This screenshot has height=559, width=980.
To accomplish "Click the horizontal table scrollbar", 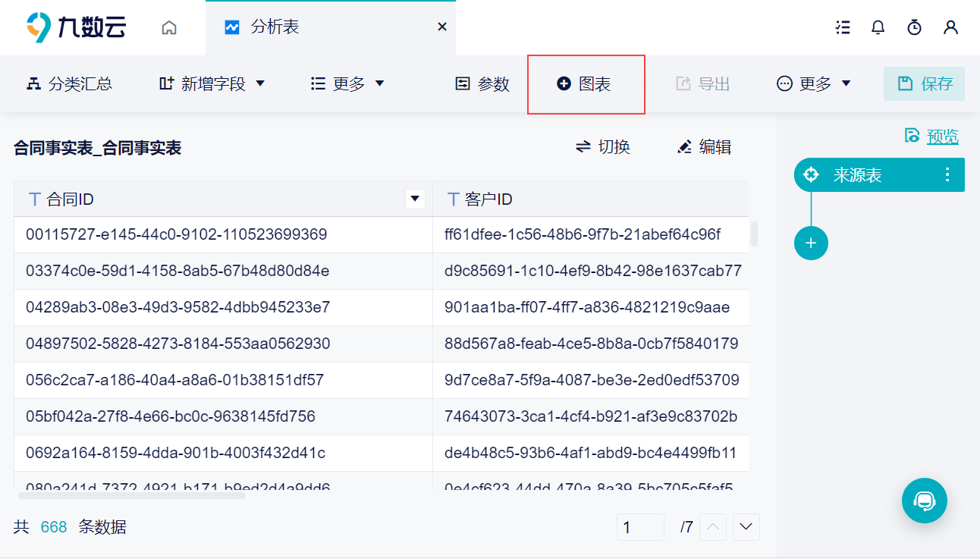I will pos(132,495).
